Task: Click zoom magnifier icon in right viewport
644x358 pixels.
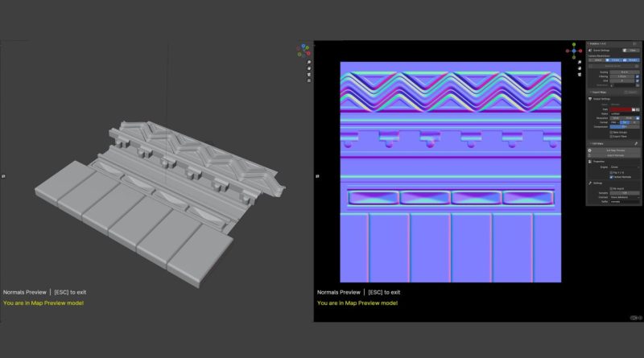Action: [579, 62]
